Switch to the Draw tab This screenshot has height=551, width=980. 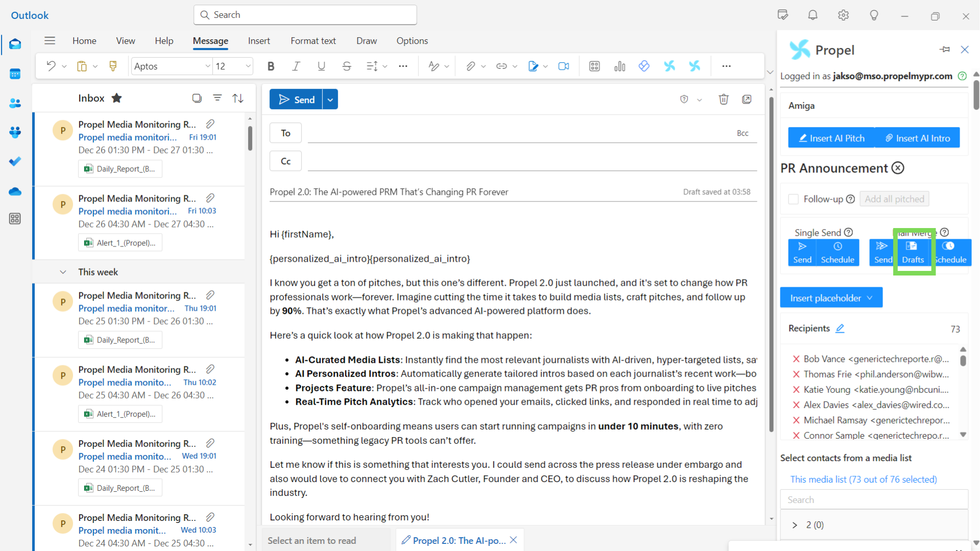pyautogui.click(x=366, y=41)
